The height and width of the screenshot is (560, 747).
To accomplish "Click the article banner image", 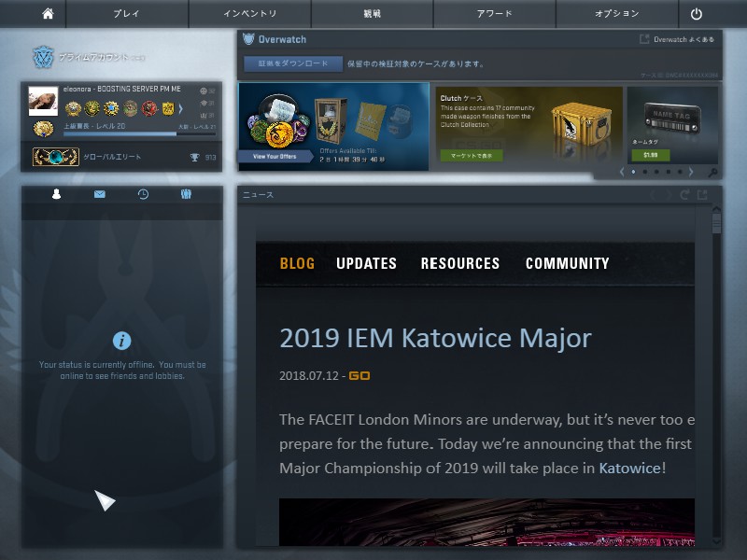I will click(486, 522).
